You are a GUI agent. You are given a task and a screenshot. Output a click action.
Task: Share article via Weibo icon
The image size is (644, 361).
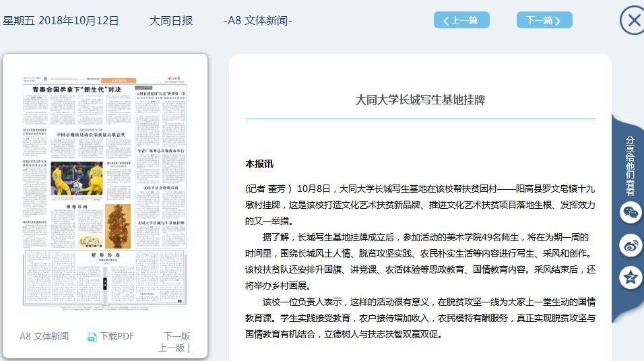631,245
